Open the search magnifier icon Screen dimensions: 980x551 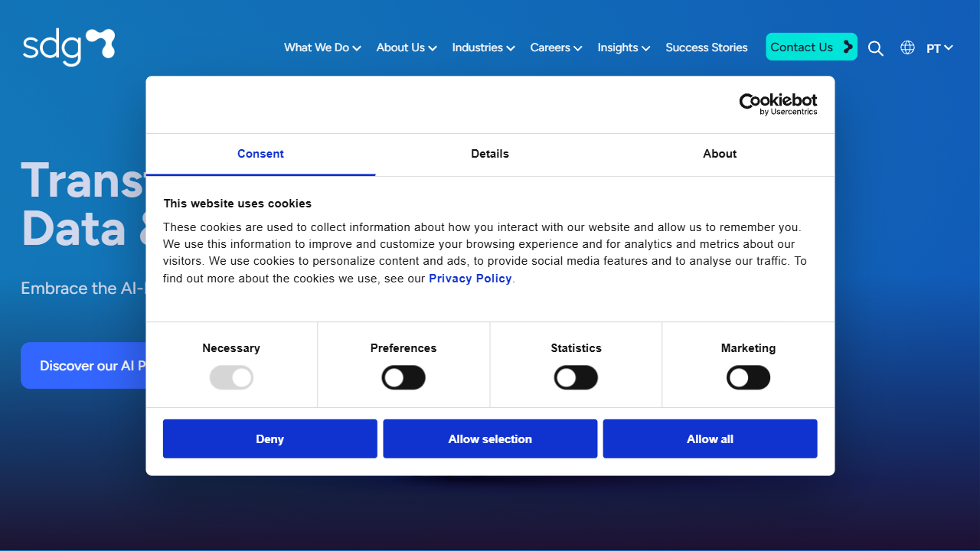coord(876,48)
